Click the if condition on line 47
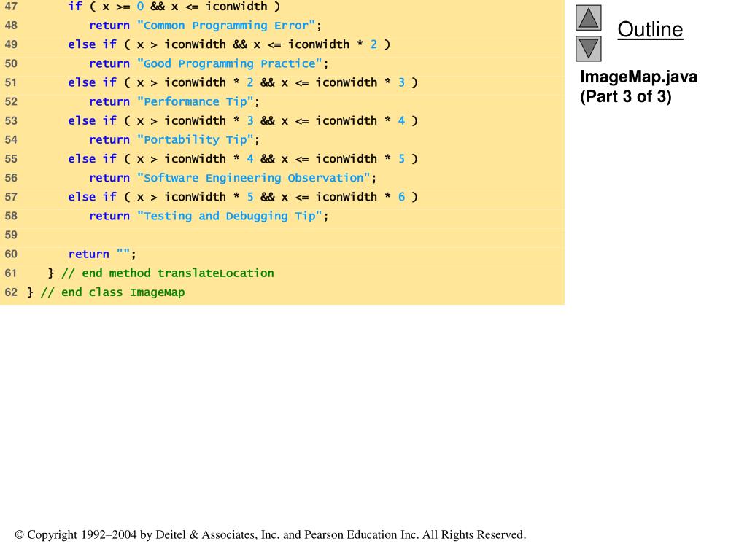 [x=174, y=7]
